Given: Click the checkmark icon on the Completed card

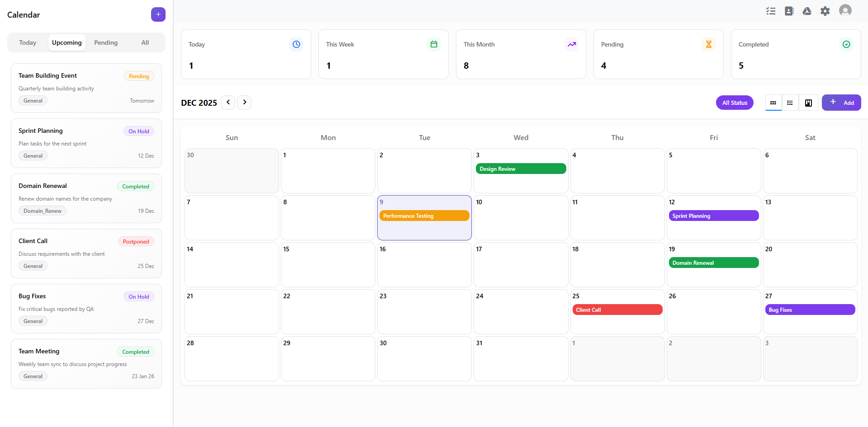Looking at the screenshot, I should point(846,44).
